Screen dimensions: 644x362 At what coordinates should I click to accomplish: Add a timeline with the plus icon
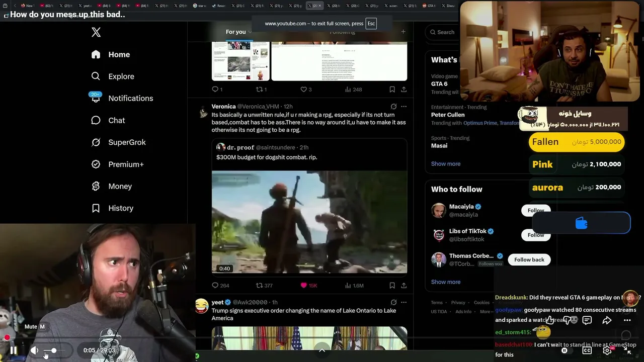[403, 32]
